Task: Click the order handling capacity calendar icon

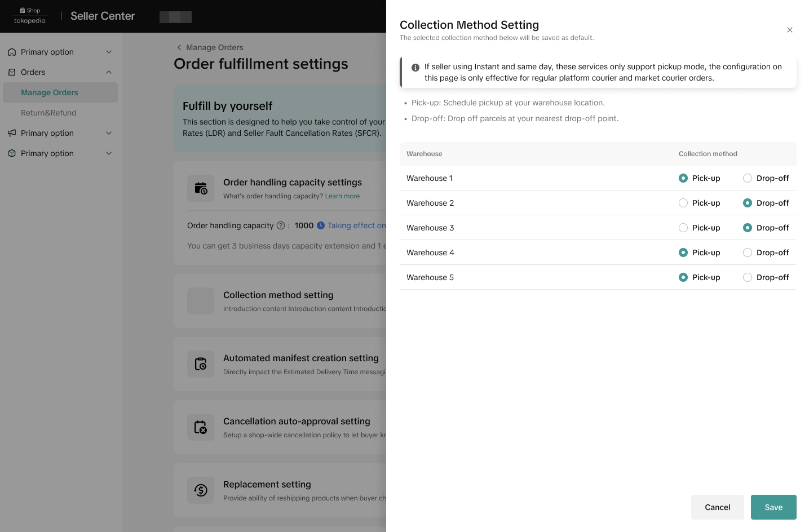Action: tap(201, 188)
